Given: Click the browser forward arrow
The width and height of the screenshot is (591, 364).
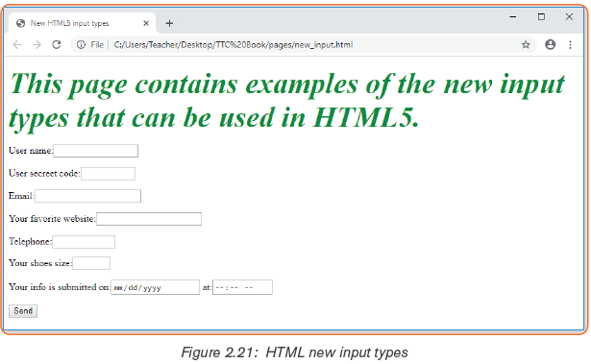Looking at the screenshot, I should click(37, 45).
